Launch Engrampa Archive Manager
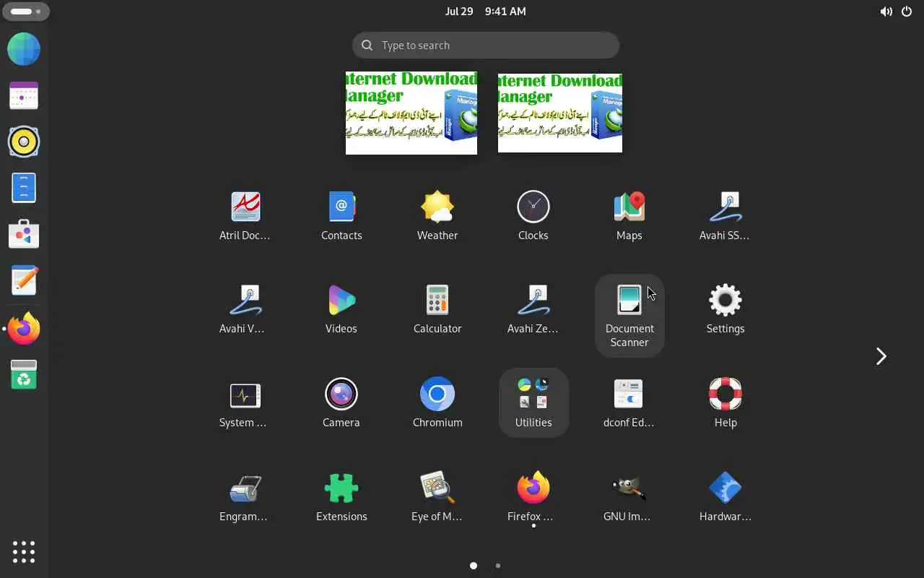Image resolution: width=924 pixels, height=578 pixels. tap(245, 496)
